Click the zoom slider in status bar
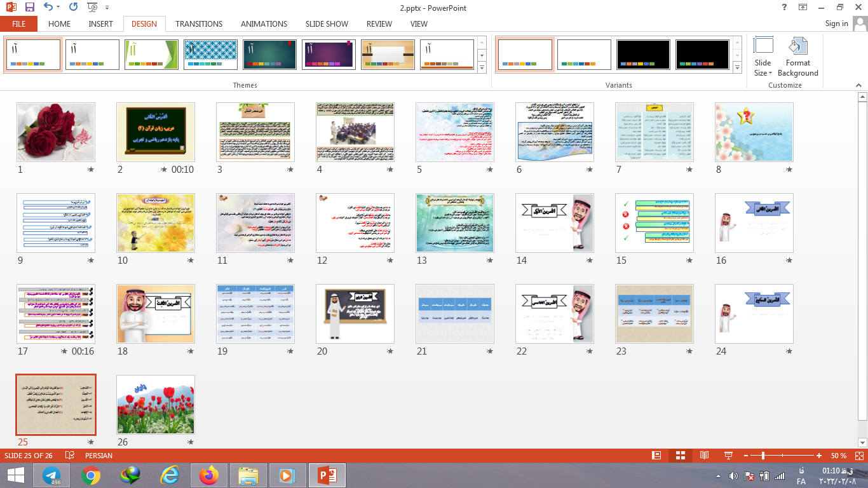Viewport: 868px width, 488px height. [763, 456]
